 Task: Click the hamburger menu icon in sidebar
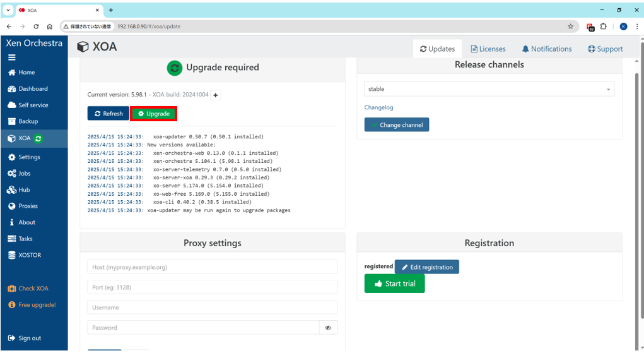(12, 57)
